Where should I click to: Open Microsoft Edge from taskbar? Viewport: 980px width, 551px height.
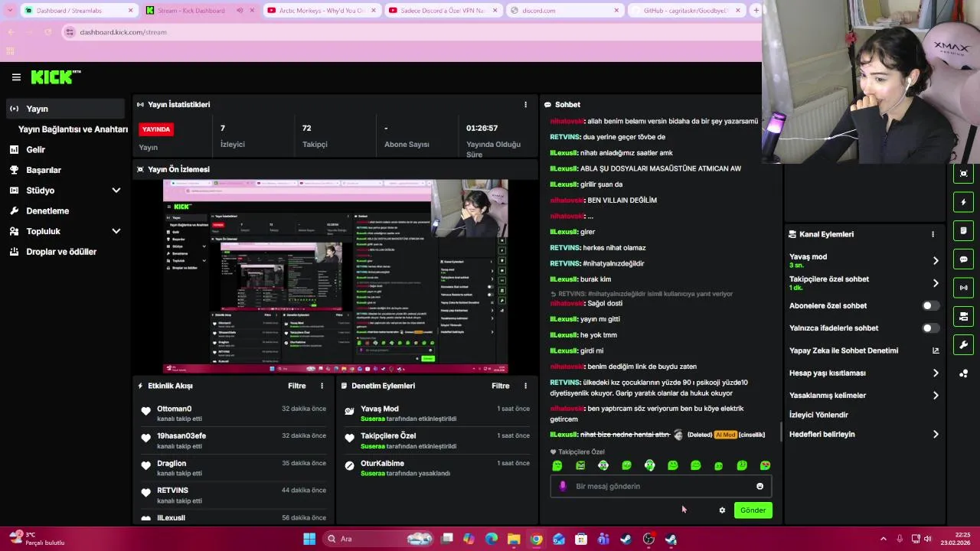[x=491, y=539]
